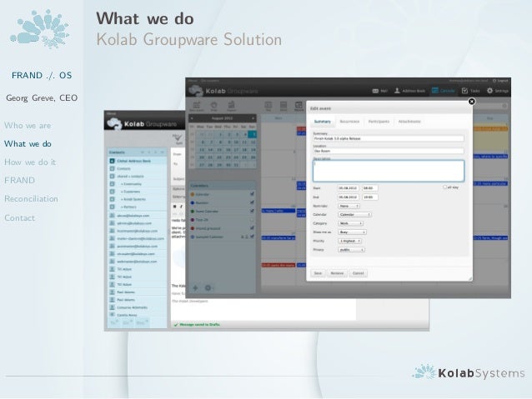Open Address Book in Kolab navigation
Viewport: 532px width, 399px height.
coord(409,91)
